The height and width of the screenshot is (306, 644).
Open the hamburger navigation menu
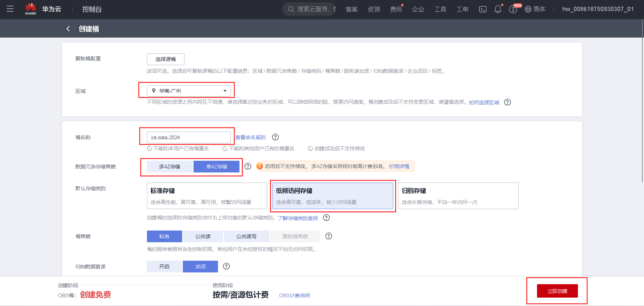10,9
